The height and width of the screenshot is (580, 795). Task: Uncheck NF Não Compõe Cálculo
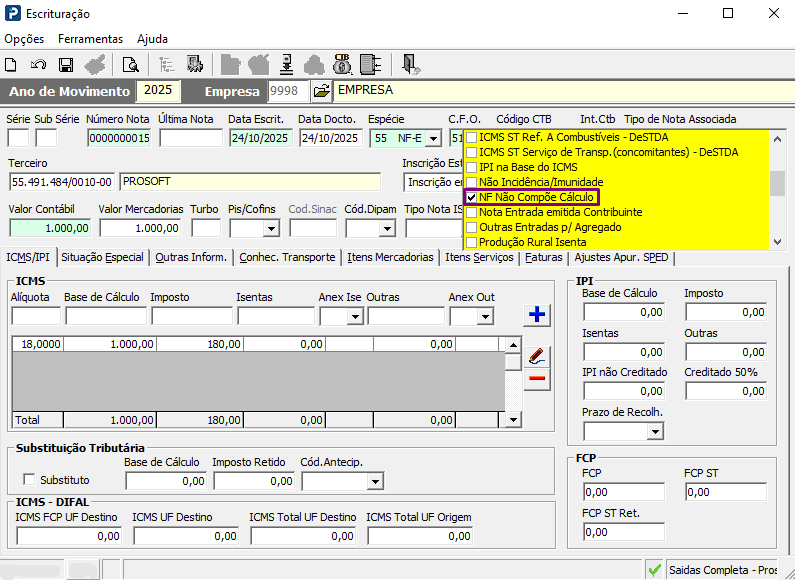(472, 198)
